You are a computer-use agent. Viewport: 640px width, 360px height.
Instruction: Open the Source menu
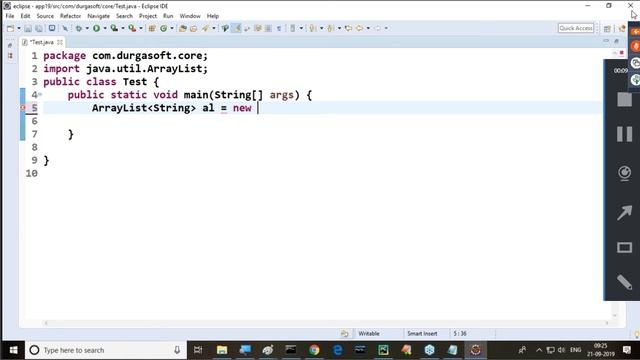click(45, 16)
